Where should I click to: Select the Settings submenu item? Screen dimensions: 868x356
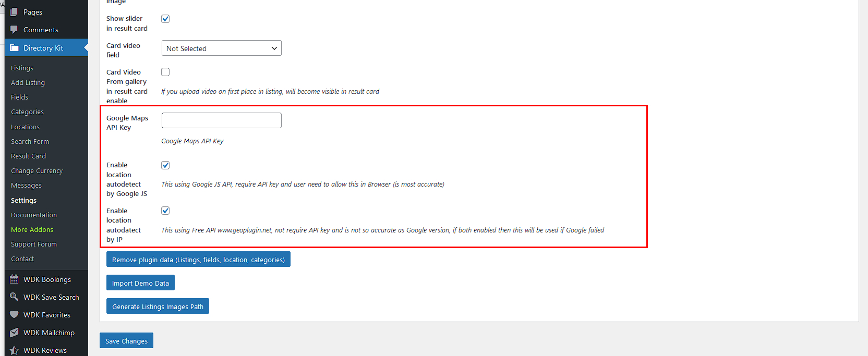coord(23,200)
